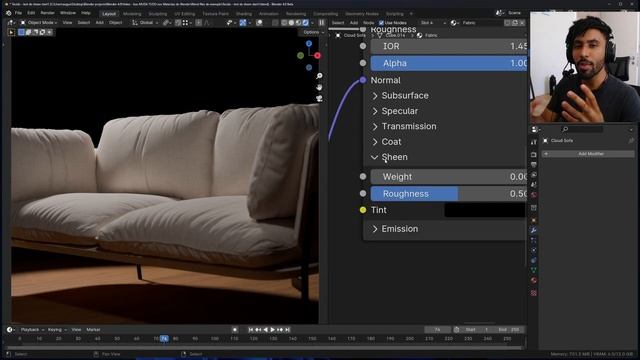Jump to the timeline start button
The width and height of the screenshot is (640, 360).
pyautogui.click(x=251, y=329)
